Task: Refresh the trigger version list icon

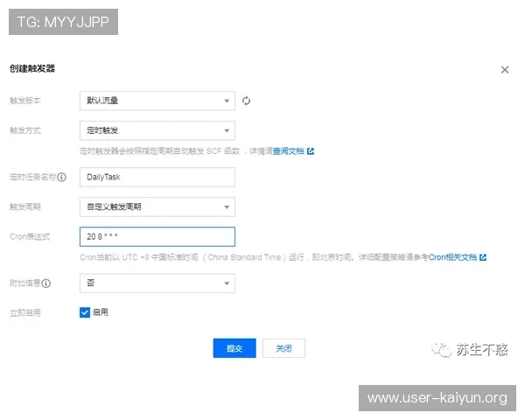Action: tap(246, 101)
